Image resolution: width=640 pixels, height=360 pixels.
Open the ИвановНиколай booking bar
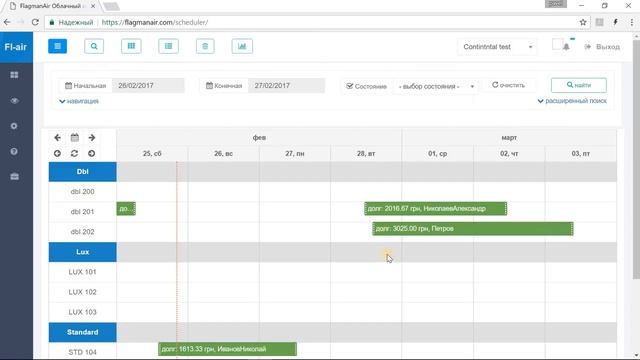[x=227, y=349]
